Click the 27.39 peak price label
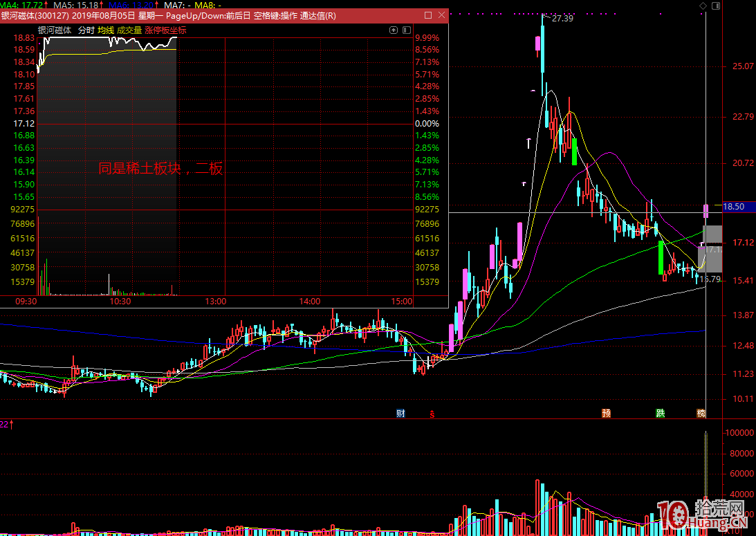756x536 pixels. point(562,19)
